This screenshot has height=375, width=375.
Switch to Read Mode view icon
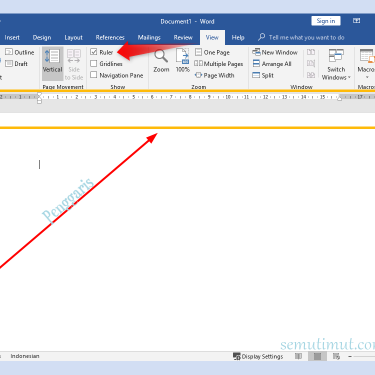pyautogui.click(x=298, y=356)
